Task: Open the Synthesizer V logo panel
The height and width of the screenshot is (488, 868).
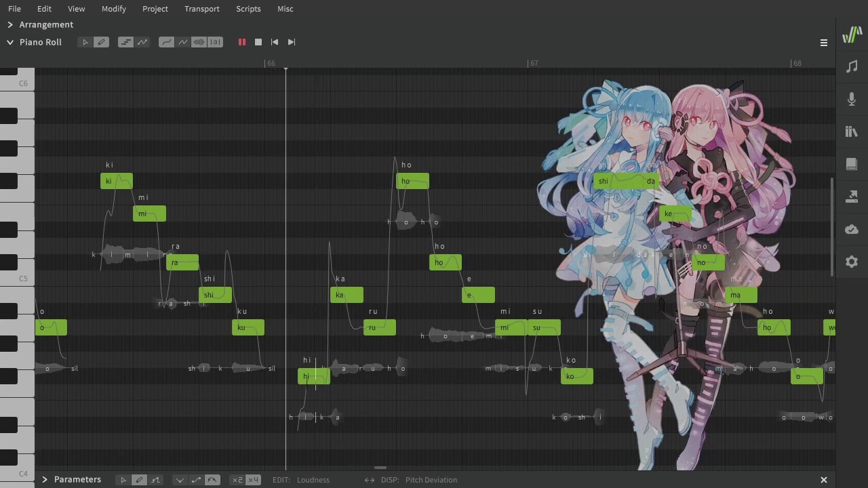Action: click(852, 35)
